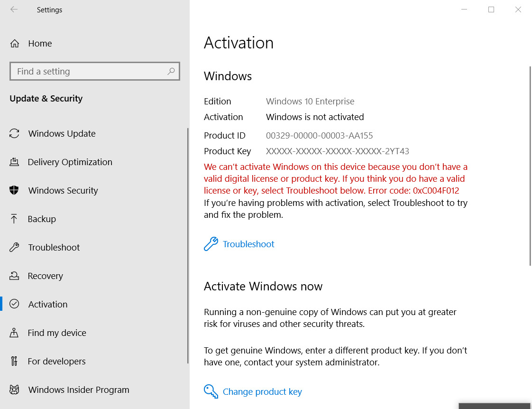The height and width of the screenshot is (409, 532).
Task: Close the Settings window
Action: pyautogui.click(x=518, y=9)
